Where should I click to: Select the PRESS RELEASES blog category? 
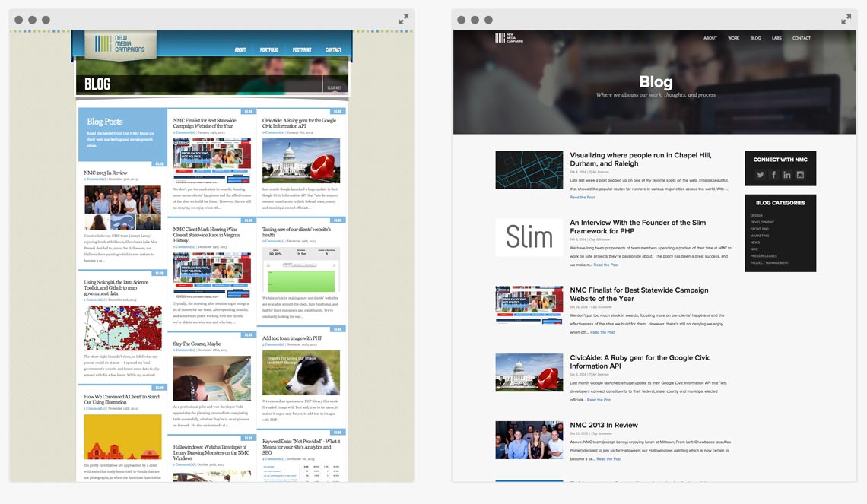pyautogui.click(x=763, y=256)
